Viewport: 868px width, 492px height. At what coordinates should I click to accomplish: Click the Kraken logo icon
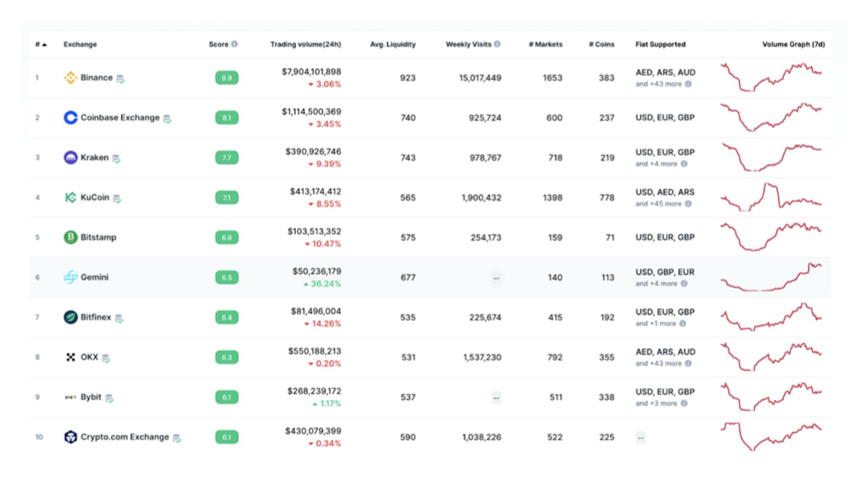point(70,158)
